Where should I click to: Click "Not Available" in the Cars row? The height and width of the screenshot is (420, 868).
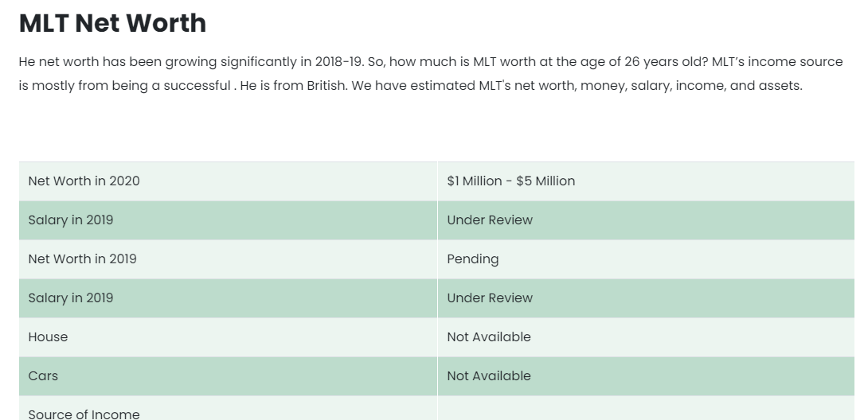point(489,376)
